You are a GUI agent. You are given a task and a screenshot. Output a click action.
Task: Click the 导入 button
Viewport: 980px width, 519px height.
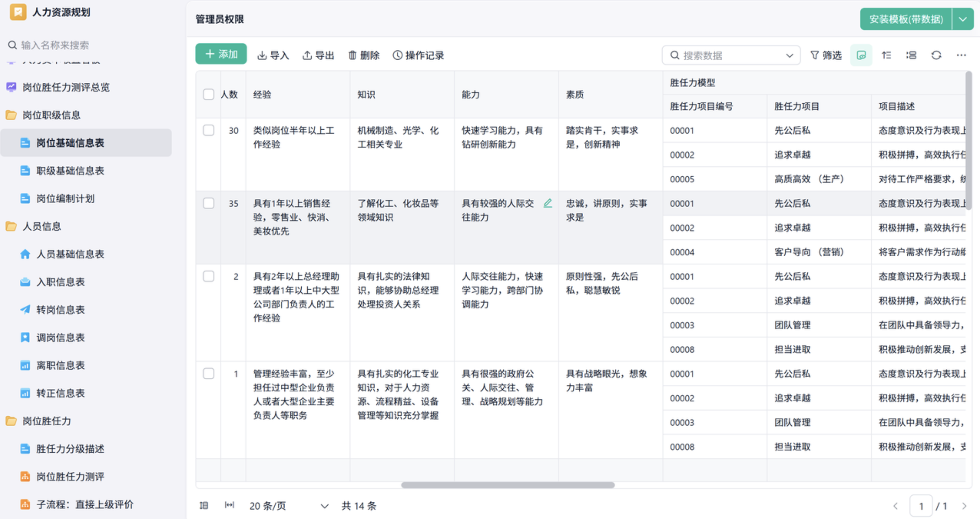click(273, 55)
